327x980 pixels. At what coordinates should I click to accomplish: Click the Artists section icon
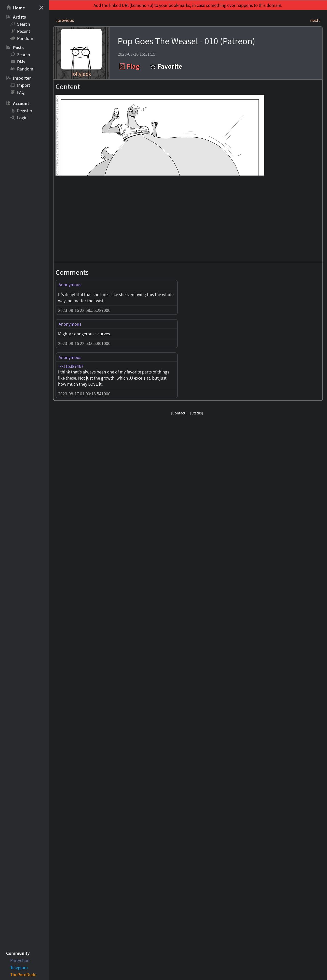pos(8,17)
